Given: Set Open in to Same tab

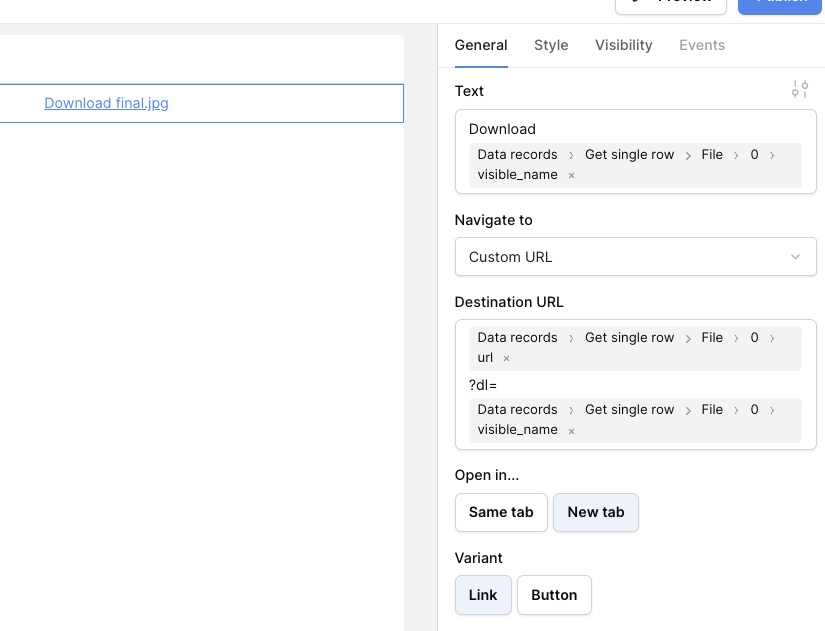Looking at the screenshot, I should 501,512.
